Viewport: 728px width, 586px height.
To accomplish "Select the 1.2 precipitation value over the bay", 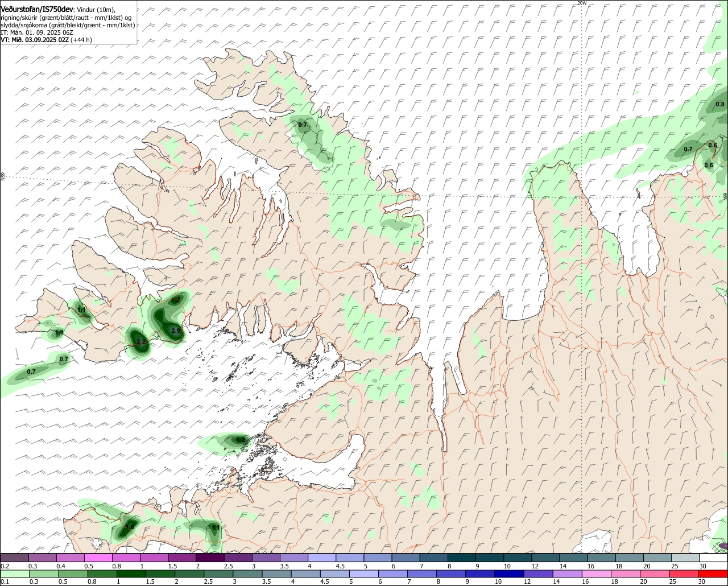I will [240, 440].
